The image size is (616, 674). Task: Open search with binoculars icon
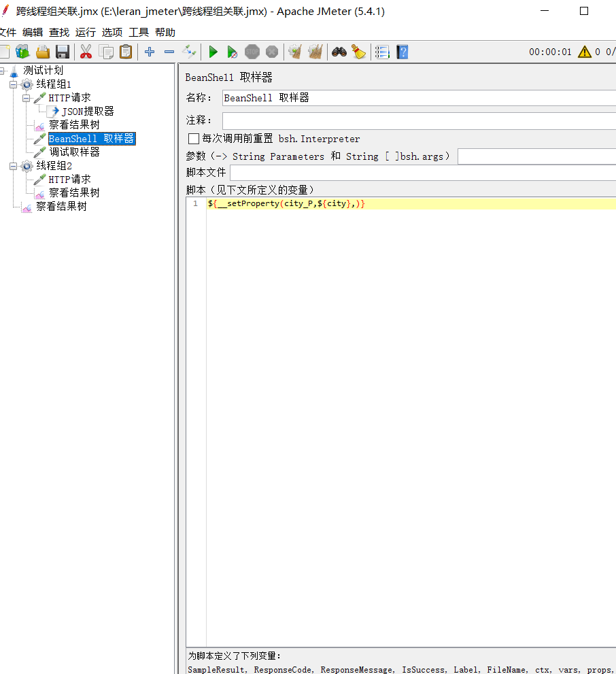339,52
